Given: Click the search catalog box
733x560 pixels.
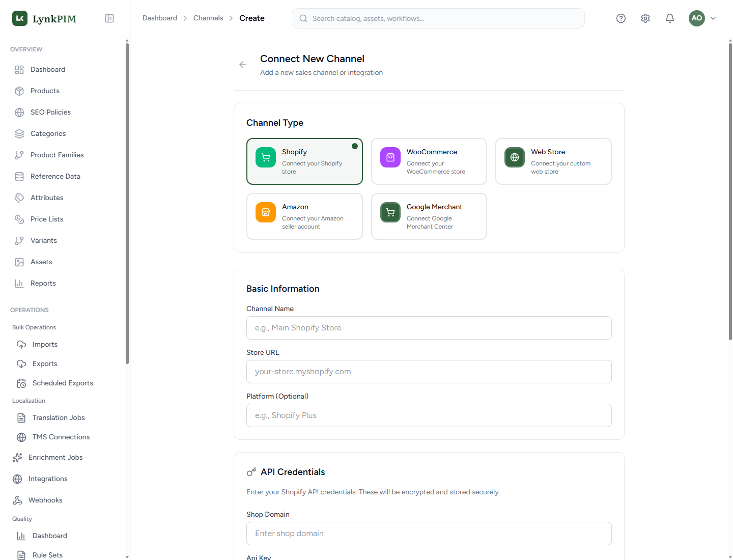Looking at the screenshot, I should click(x=438, y=18).
